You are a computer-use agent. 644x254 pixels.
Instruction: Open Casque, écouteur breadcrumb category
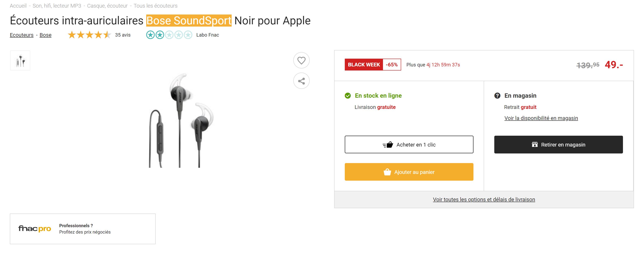(107, 6)
